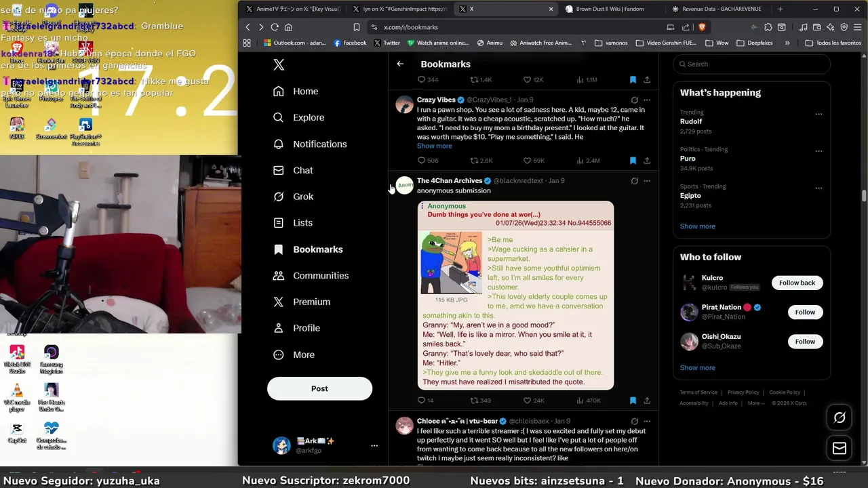Open Communities in X sidebar

click(311, 275)
